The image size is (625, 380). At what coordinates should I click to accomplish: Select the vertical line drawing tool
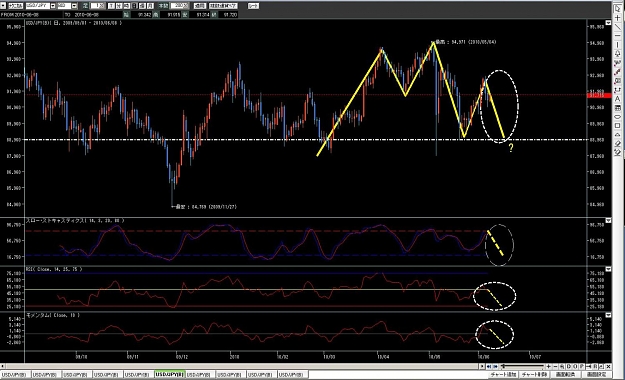[617, 45]
